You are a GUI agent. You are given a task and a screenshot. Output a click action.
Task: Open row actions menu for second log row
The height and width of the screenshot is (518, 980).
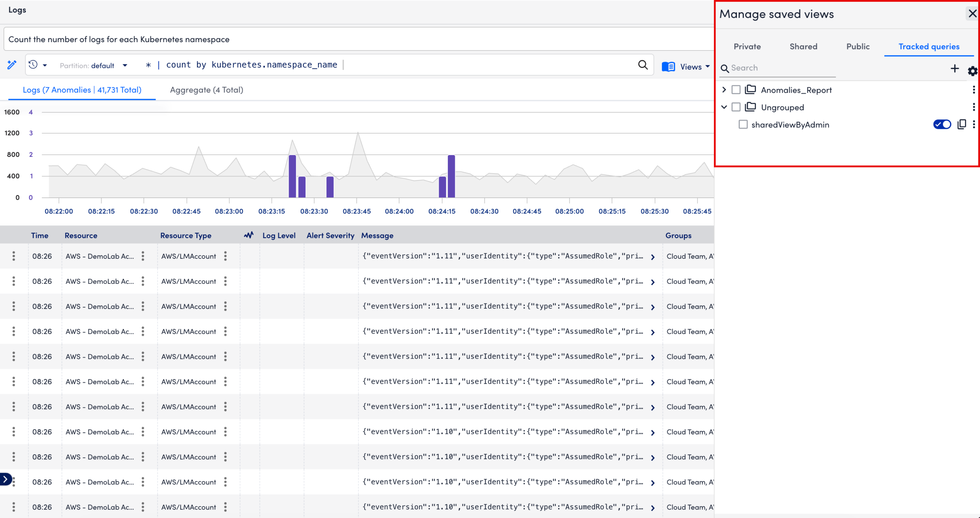pos(14,281)
